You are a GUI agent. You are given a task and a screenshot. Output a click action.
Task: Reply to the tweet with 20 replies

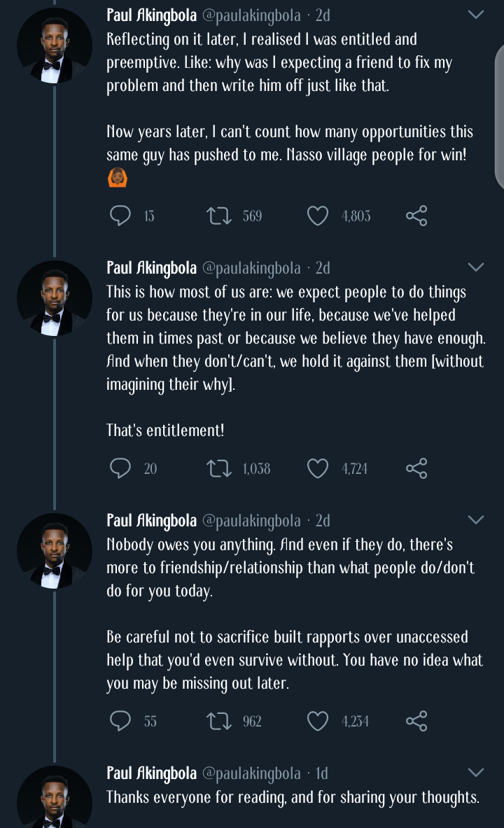click(x=120, y=468)
